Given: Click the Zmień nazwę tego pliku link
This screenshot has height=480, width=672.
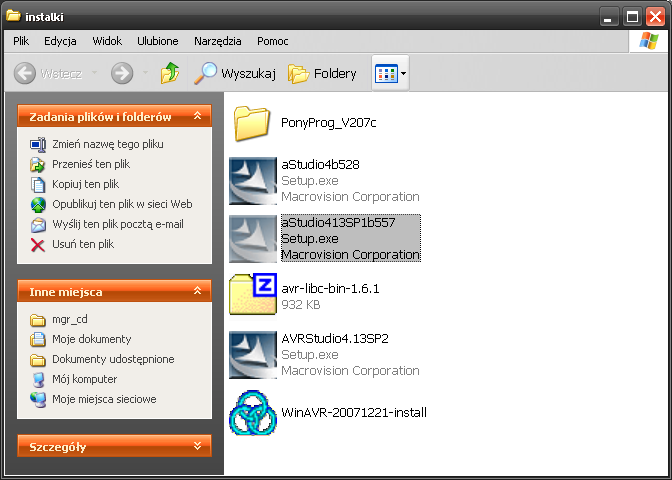Looking at the screenshot, I should [108, 144].
